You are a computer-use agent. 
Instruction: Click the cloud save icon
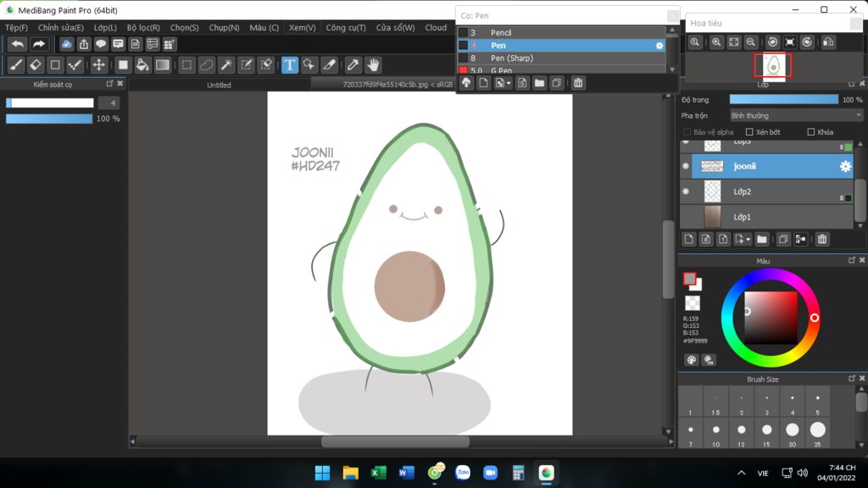click(66, 44)
